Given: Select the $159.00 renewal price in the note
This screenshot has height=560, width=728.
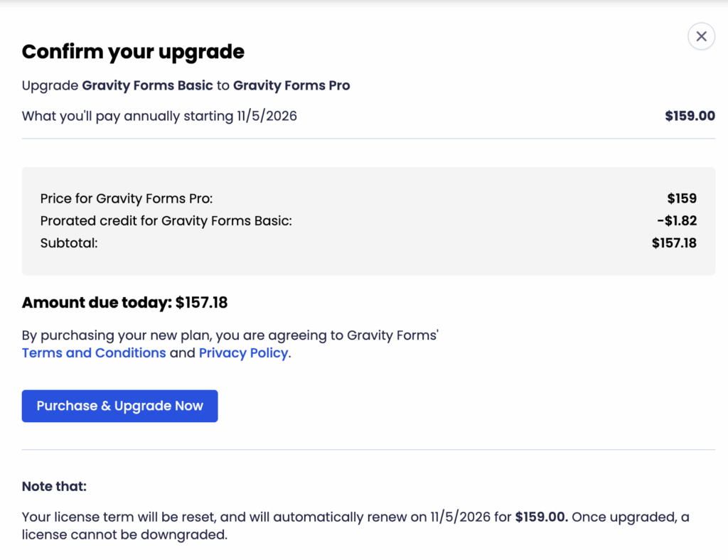Looking at the screenshot, I should pos(540,517).
